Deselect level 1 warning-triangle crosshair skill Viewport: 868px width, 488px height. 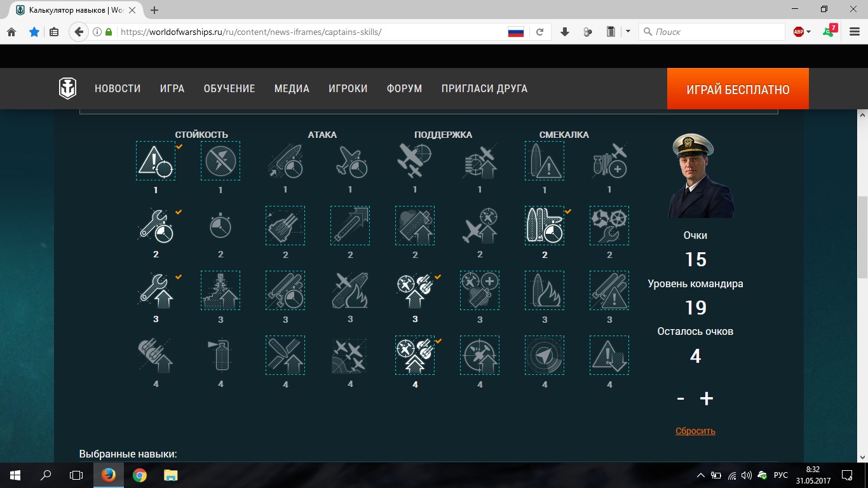pyautogui.click(x=156, y=161)
